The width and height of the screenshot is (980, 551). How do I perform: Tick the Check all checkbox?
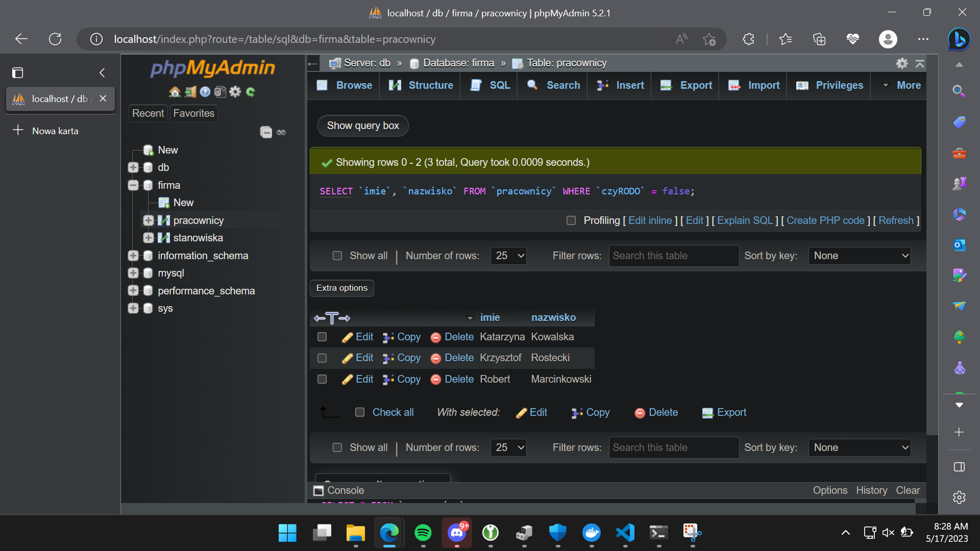click(360, 413)
